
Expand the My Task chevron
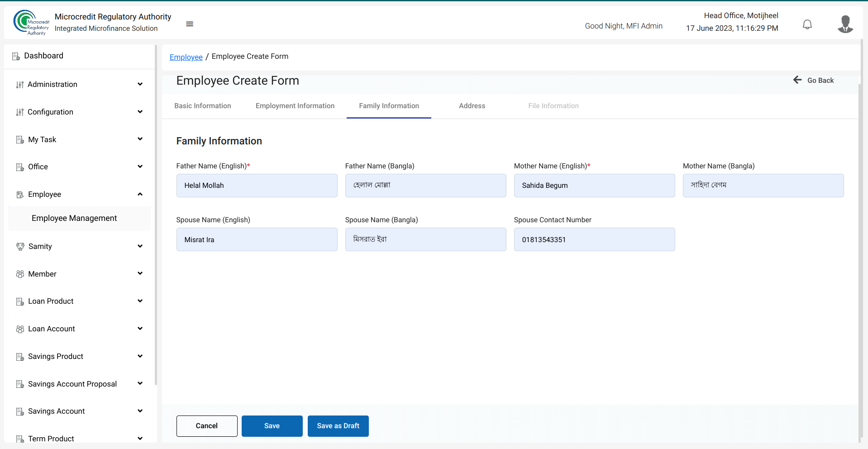(140, 139)
